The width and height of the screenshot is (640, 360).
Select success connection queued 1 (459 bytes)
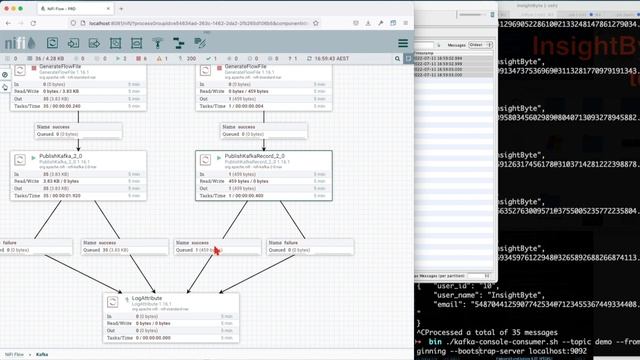tap(217, 247)
